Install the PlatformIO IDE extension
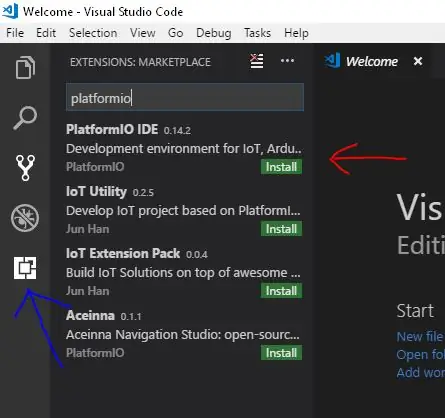445x418 pixels. click(x=281, y=167)
